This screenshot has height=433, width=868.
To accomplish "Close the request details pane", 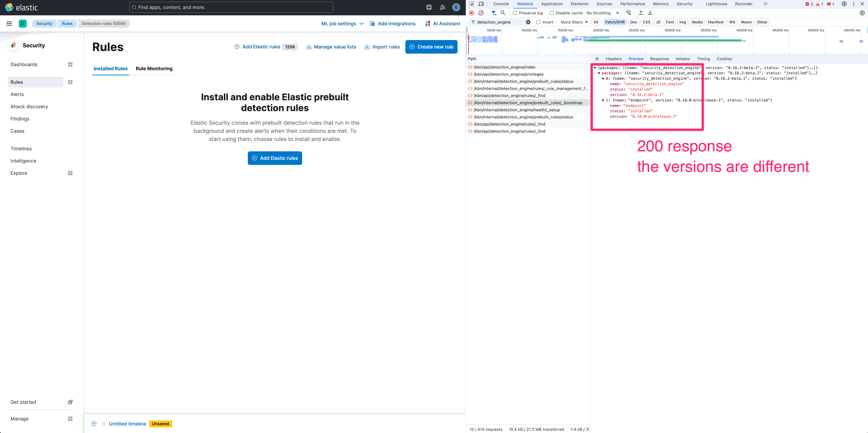I will tap(597, 59).
